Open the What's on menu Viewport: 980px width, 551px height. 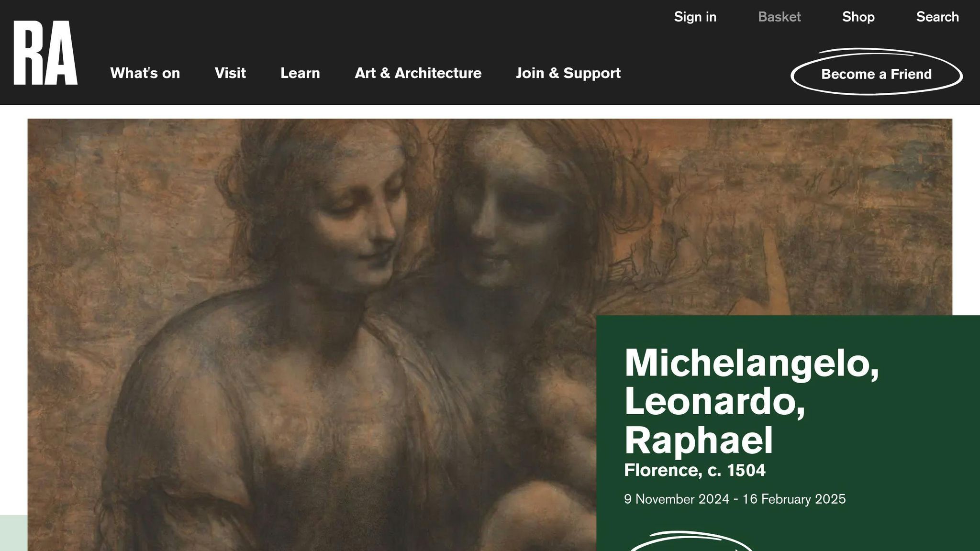145,73
